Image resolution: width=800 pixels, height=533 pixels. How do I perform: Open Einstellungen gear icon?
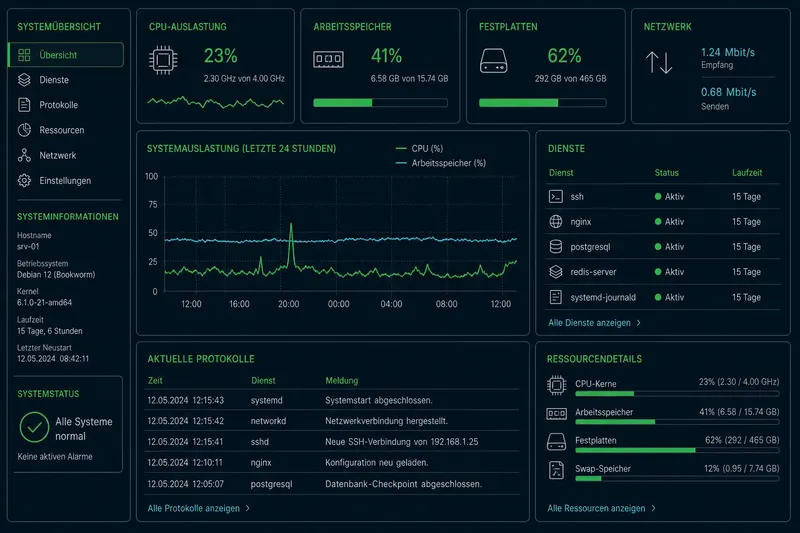24,181
